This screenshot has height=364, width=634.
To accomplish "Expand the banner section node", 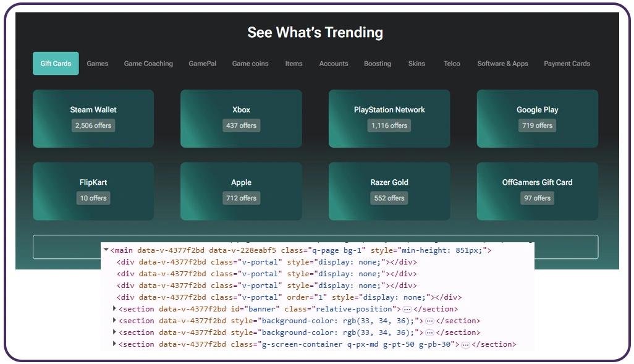I will 114,309.
